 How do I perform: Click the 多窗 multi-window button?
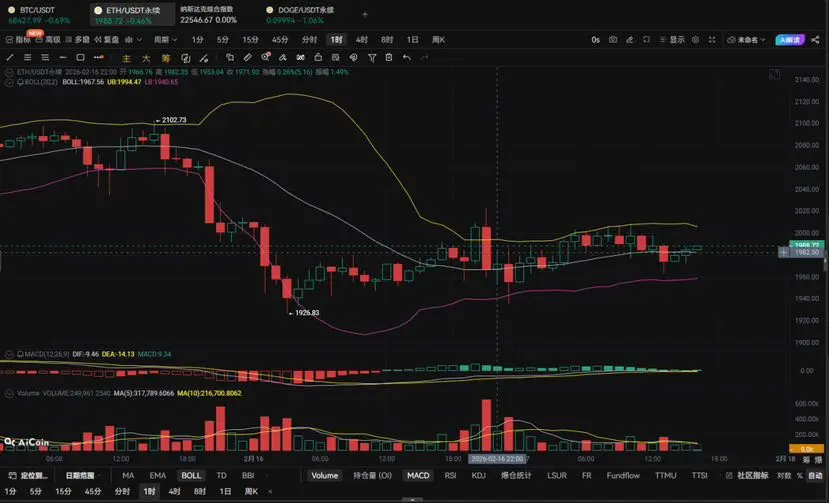tap(77, 40)
